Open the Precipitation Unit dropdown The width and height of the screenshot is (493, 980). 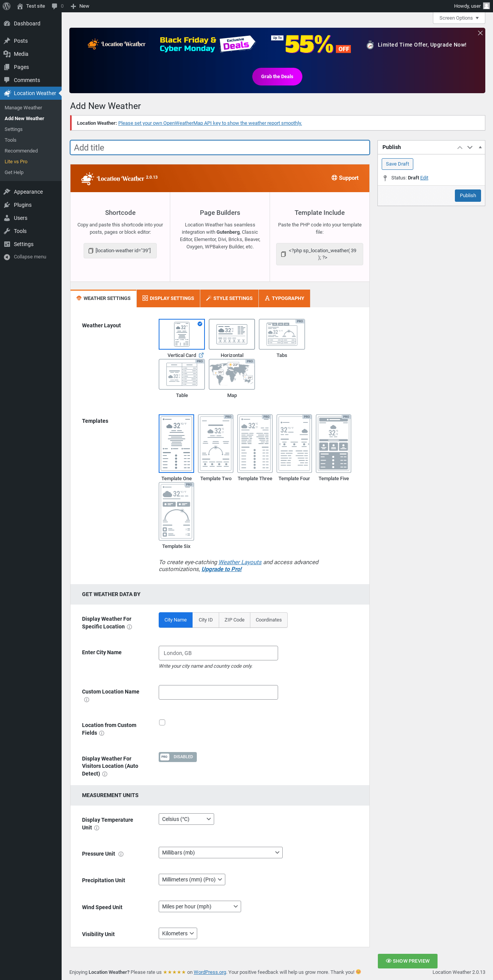(x=192, y=879)
